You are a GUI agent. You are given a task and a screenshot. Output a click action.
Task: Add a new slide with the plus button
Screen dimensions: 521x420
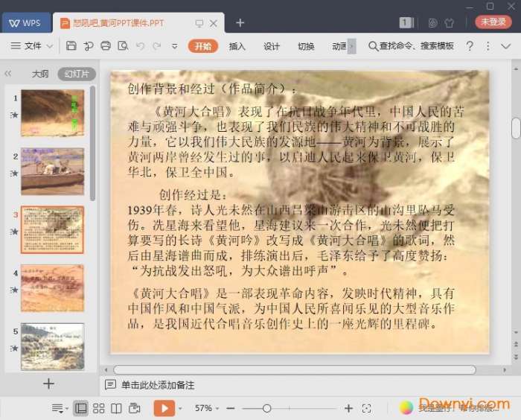[x=48, y=384]
